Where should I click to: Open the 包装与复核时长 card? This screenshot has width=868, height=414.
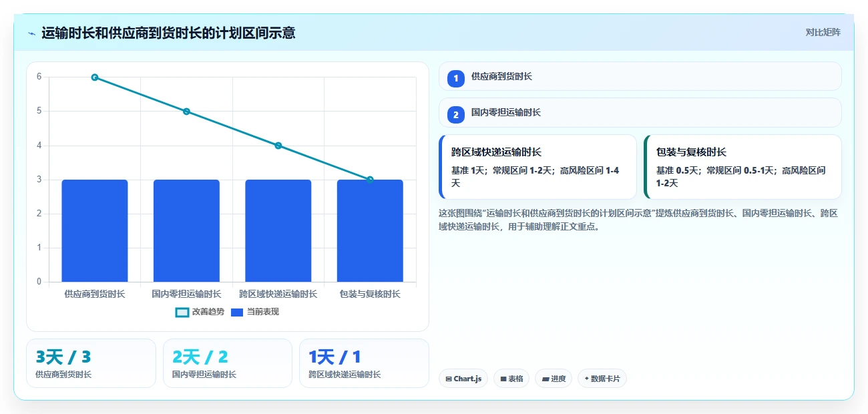(x=742, y=167)
